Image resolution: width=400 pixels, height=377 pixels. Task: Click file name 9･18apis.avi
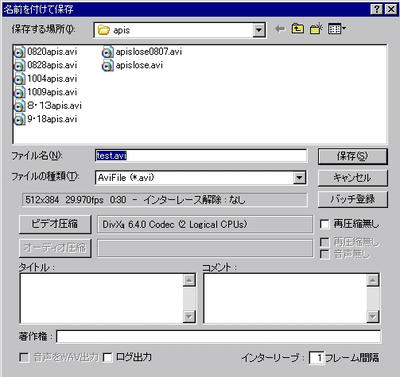(52, 119)
